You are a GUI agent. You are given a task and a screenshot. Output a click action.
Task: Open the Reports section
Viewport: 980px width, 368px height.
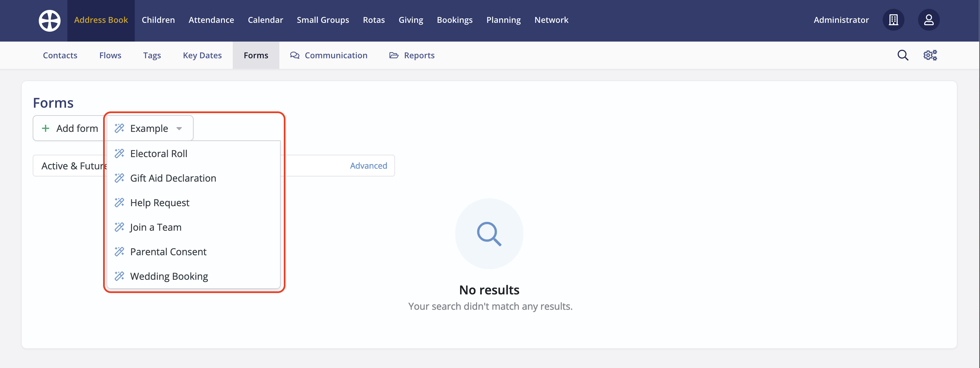(412, 55)
